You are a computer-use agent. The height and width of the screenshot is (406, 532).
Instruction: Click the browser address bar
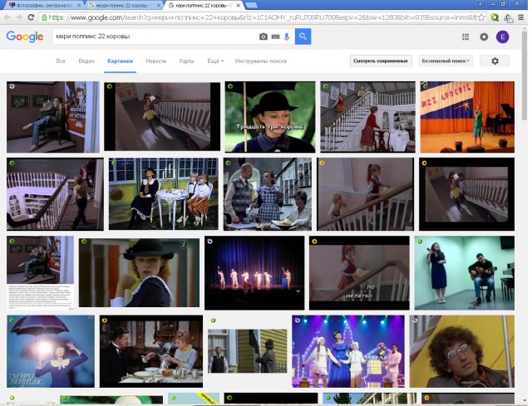click(x=259, y=17)
